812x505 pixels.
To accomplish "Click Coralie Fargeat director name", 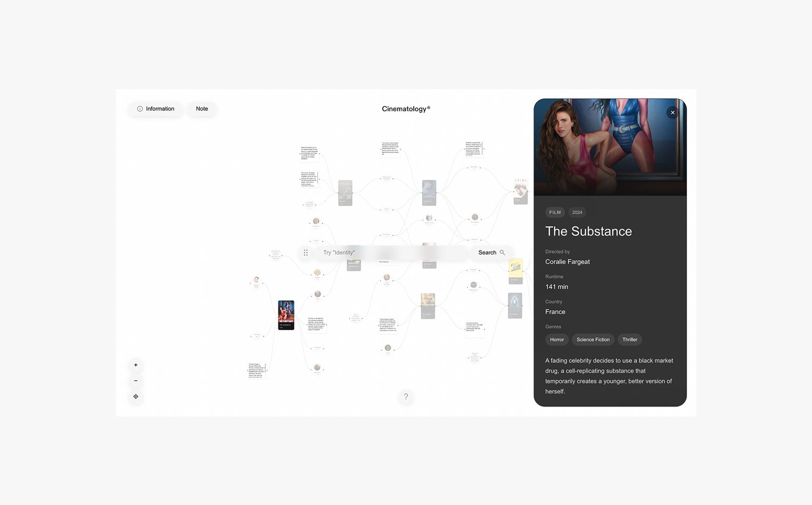I will [x=567, y=262].
